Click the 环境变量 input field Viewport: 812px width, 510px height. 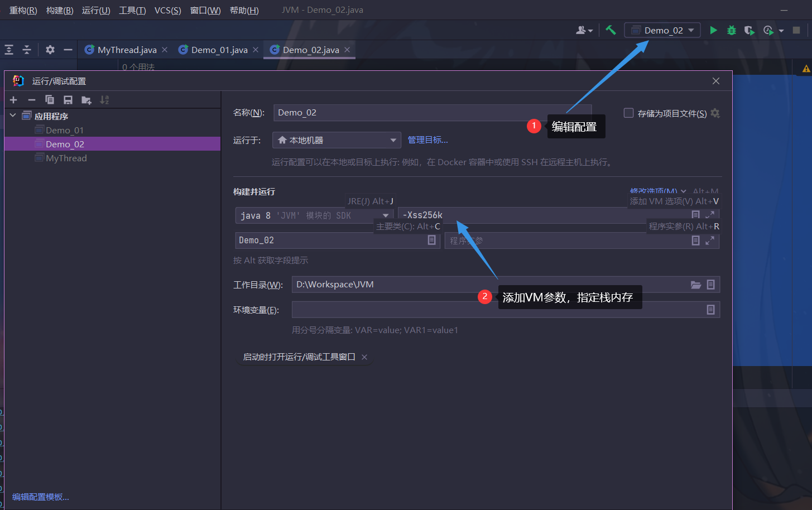click(x=497, y=310)
